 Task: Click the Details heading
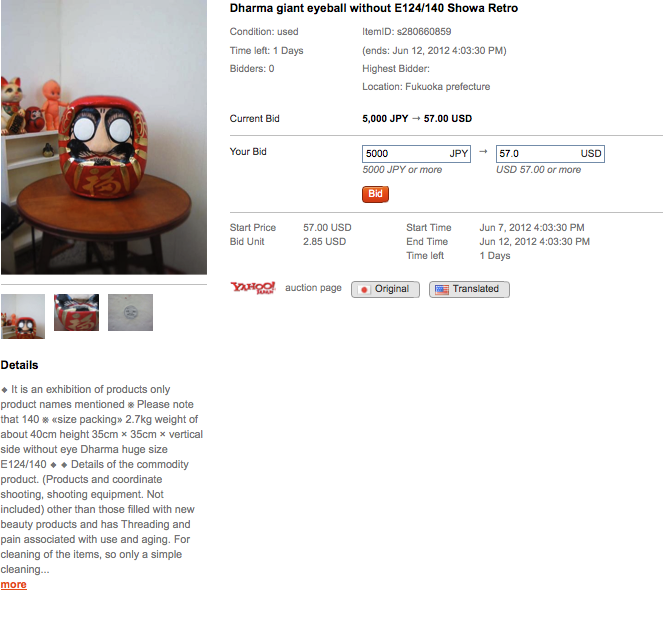tap(19, 365)
